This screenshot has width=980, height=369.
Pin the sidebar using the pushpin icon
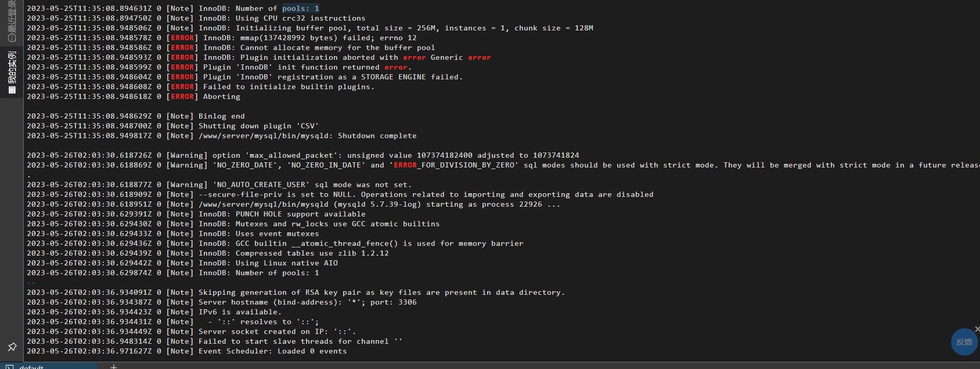[x=12, y=347]
